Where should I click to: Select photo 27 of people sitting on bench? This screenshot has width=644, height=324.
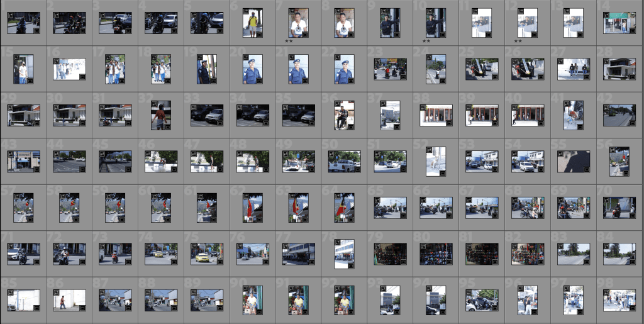[574, 69]
